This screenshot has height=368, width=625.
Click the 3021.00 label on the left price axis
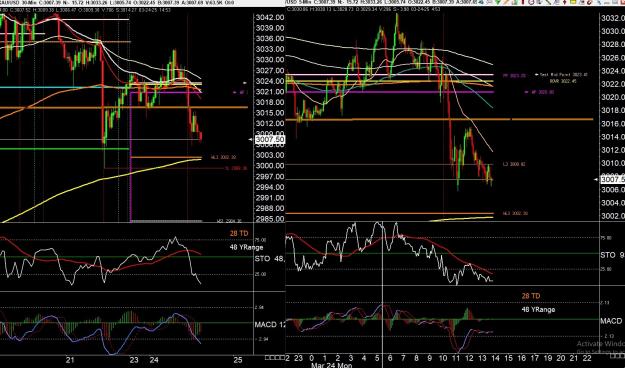tap(269, 92)
